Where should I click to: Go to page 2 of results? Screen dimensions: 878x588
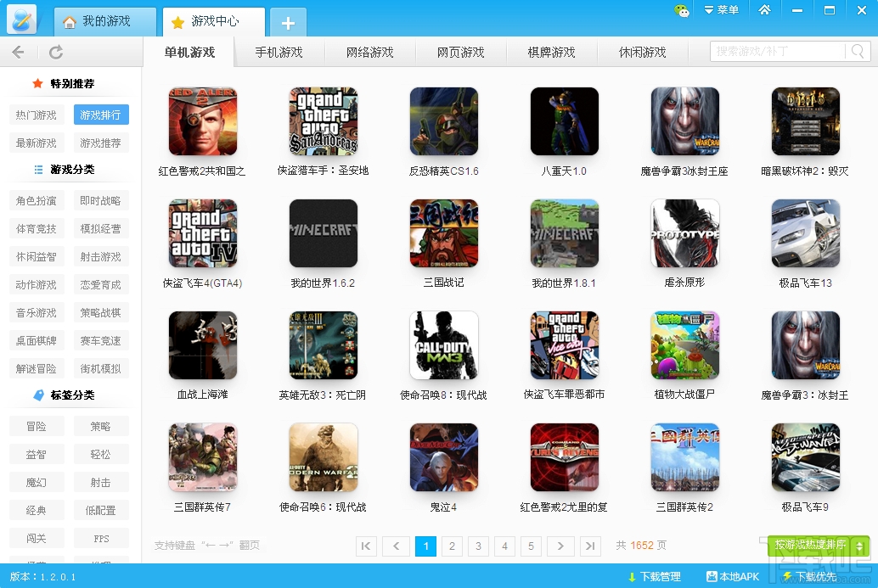point(451,546)
